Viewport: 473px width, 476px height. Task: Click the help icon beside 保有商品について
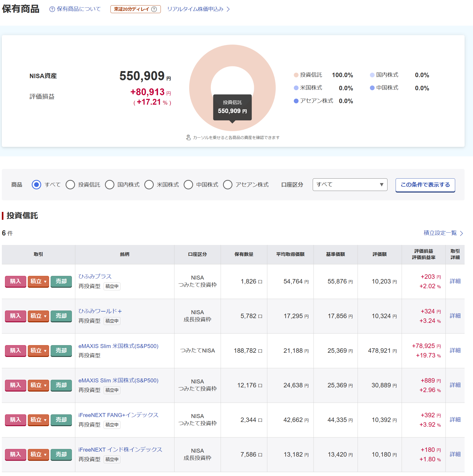[x=52, y=9]
